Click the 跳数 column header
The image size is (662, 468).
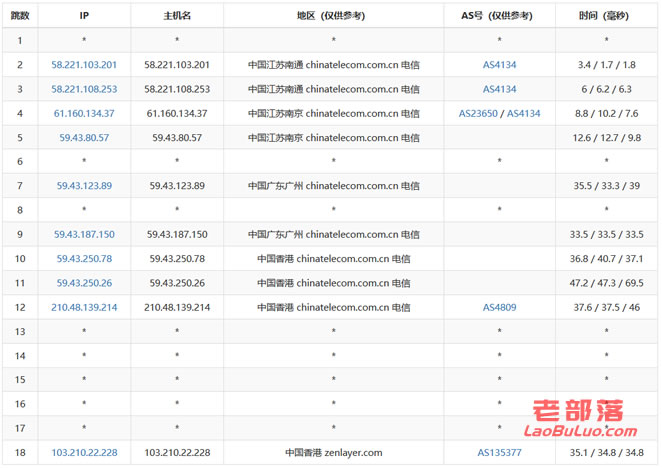[20, 16]
